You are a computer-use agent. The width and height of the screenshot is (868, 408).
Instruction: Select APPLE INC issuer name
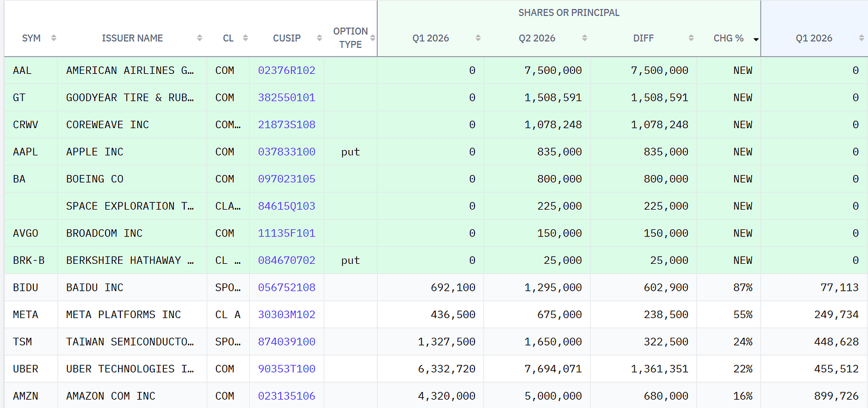(95, 152)
